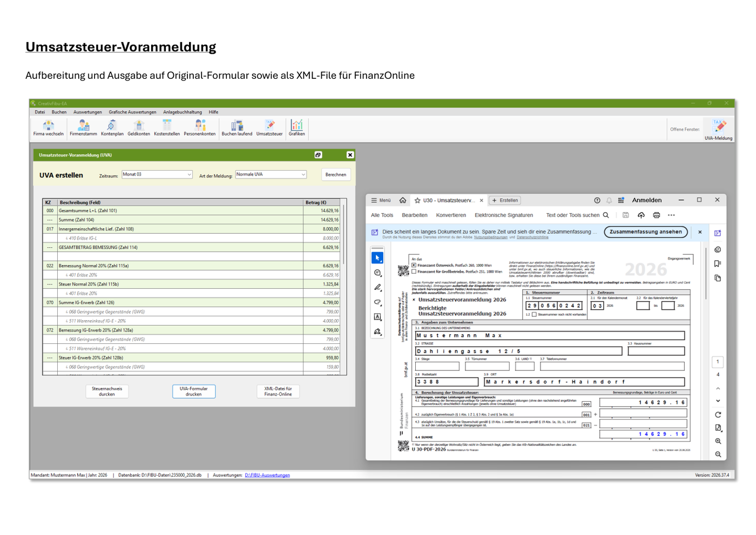Switch to the UVA-Meldung open window icon
This screenshot has width=756, height=535.
(x=719, y=130)
